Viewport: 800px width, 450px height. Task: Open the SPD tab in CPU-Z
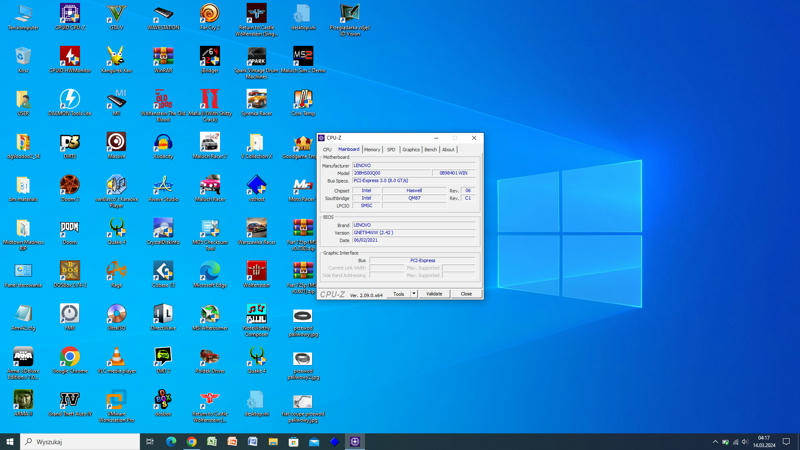click(x=391, y=149)
